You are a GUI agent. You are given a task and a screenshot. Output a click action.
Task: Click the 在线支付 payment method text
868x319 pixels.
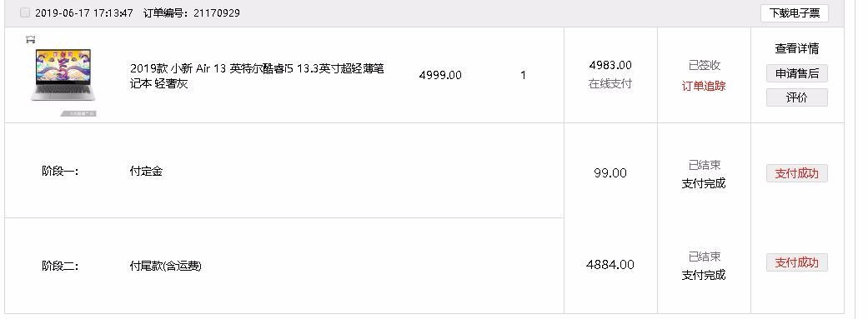[610, 84]
